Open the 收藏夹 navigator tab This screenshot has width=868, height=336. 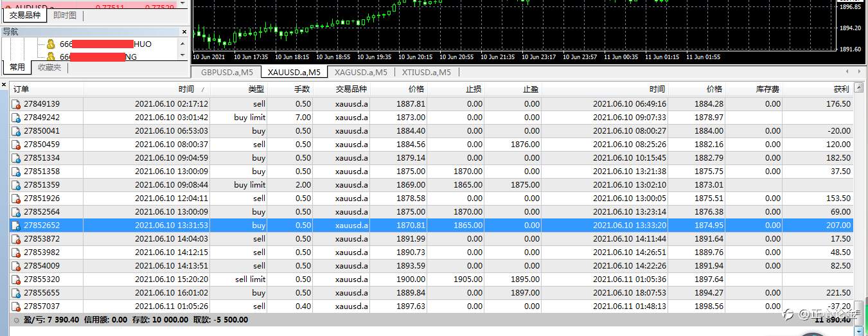tap(49, 67)
